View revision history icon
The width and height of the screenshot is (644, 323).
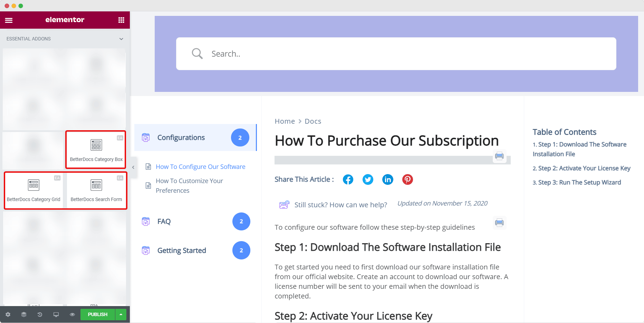[x=40, y=314]
